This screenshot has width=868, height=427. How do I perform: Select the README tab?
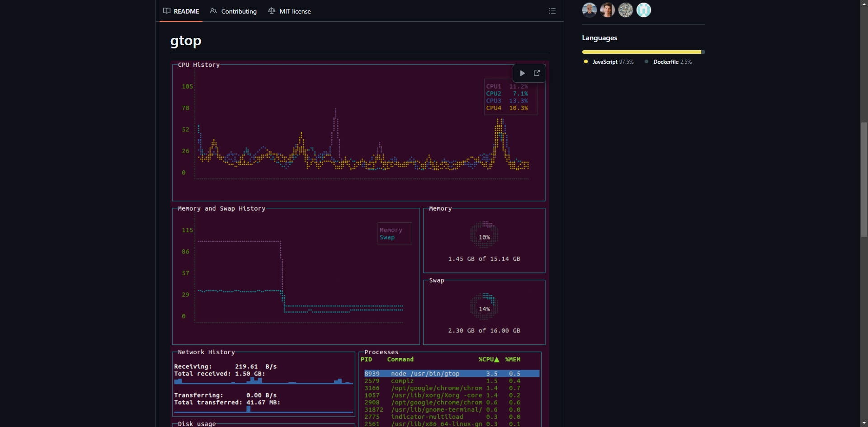pyautogui.click(x=181, y=11)
